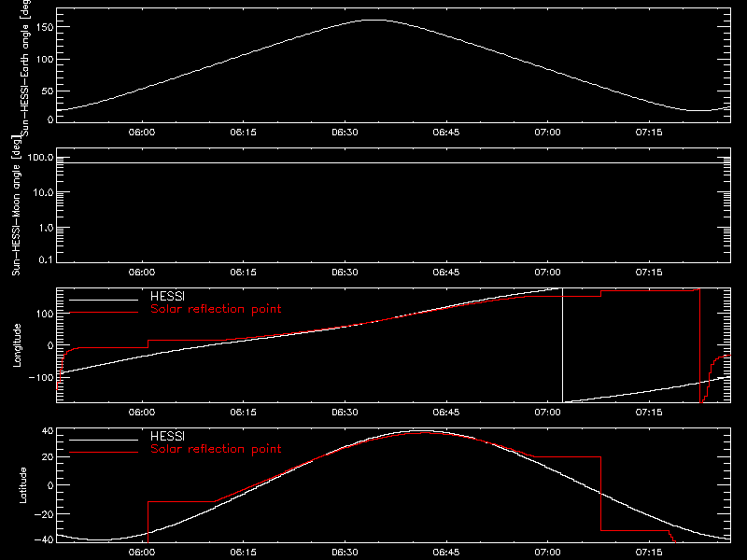The height and width of the screenshot is (560, 747).
Task: Pick red legend line in Longitude plot
Action: click(104, 313)
